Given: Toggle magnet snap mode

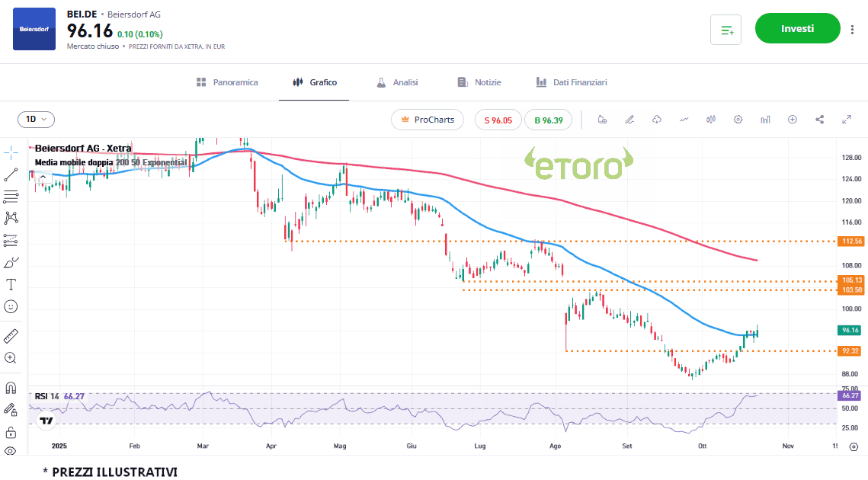Looking at the screenshot, I should point(11,387).
